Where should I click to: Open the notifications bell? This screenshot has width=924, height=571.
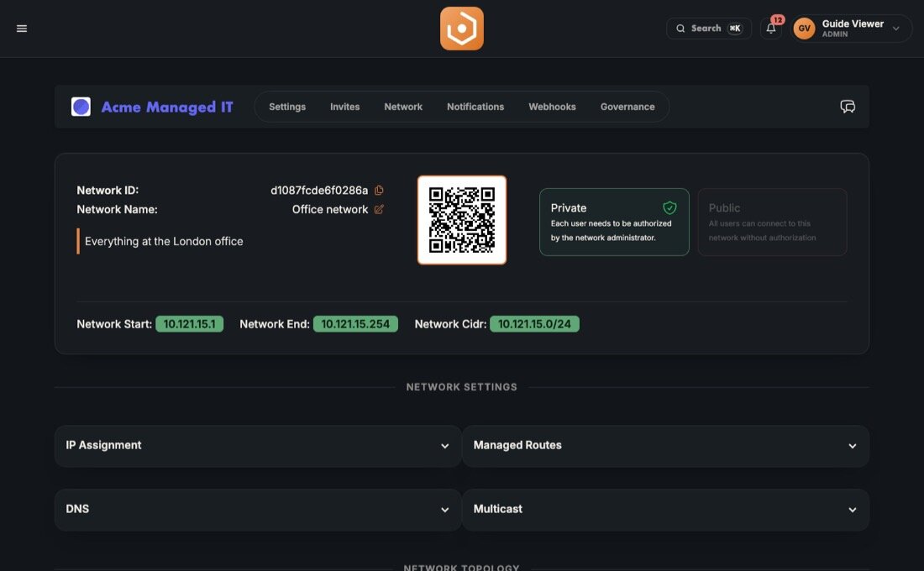coord(771,29)
